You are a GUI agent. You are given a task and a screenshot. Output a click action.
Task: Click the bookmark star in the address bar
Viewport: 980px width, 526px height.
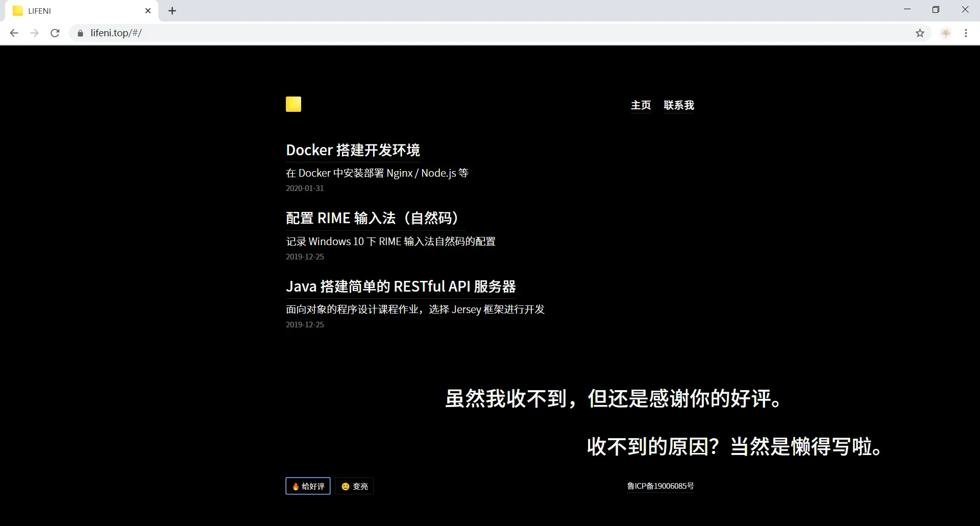tap(920, 33)
